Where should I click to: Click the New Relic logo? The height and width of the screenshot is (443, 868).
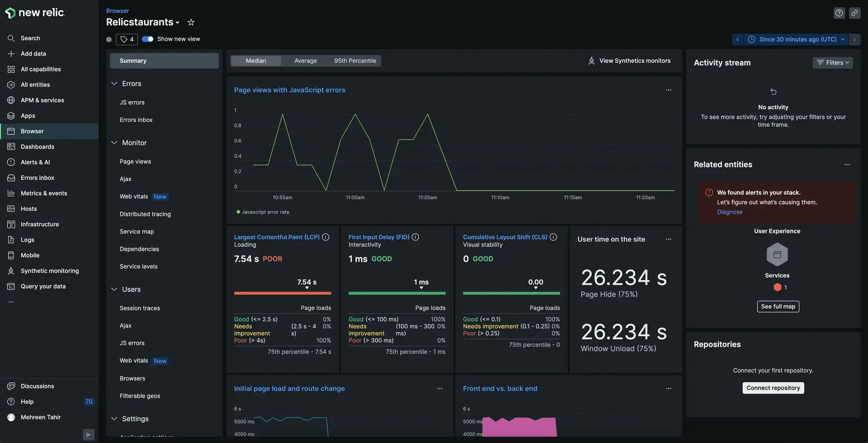35,13
